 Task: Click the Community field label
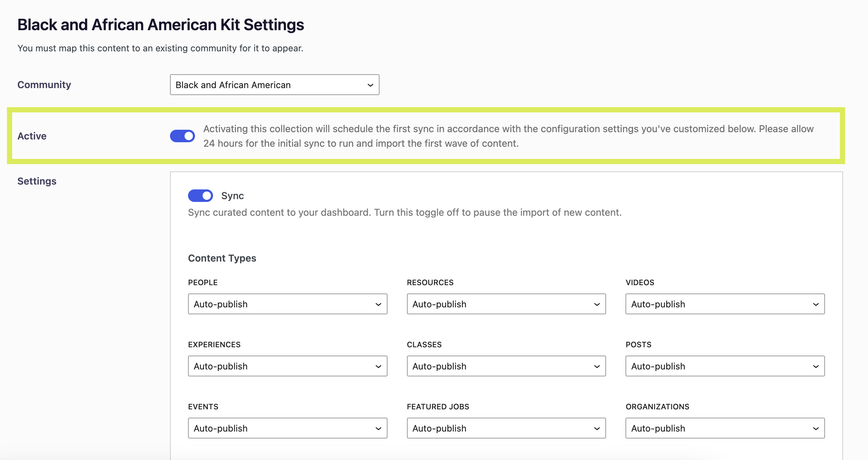[44, 85]
